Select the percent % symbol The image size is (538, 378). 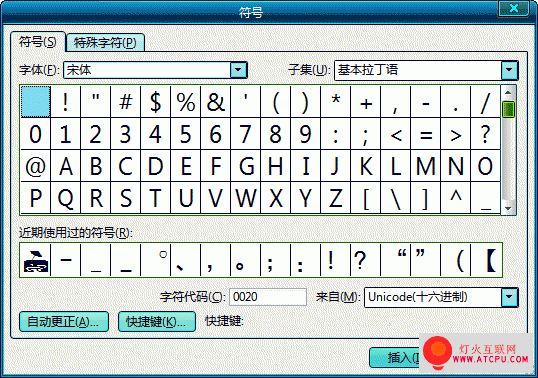click(x=186, y=102)
